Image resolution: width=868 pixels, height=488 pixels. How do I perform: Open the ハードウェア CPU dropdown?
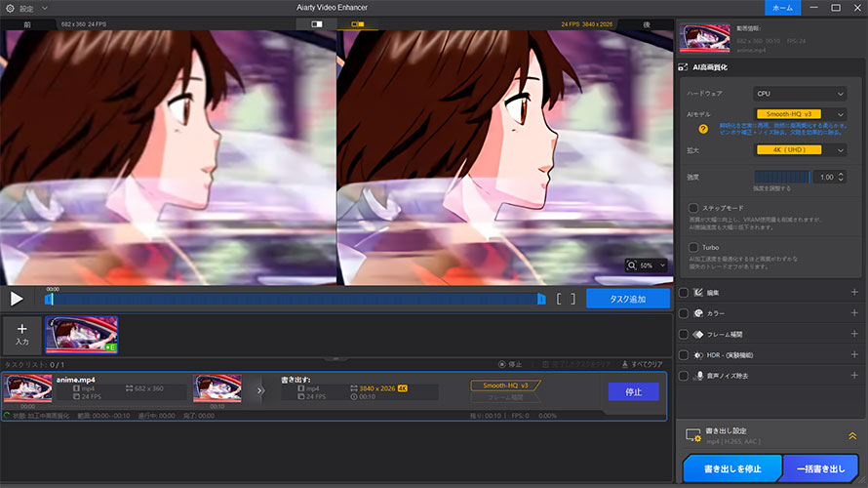point(800,94)
